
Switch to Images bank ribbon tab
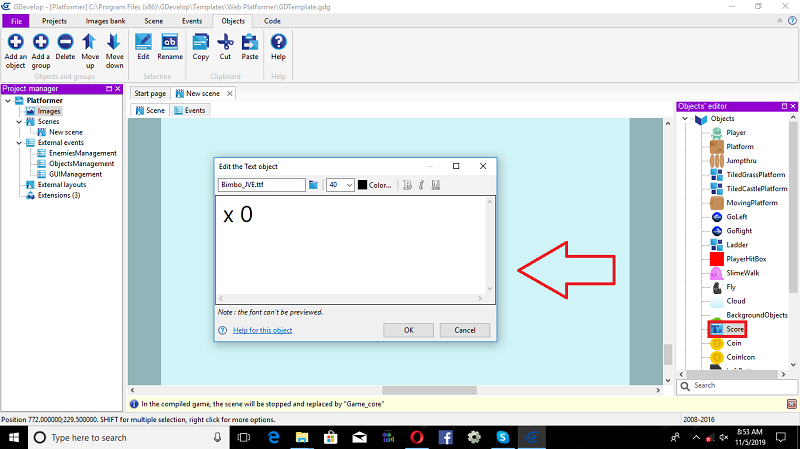coord(105,21)
